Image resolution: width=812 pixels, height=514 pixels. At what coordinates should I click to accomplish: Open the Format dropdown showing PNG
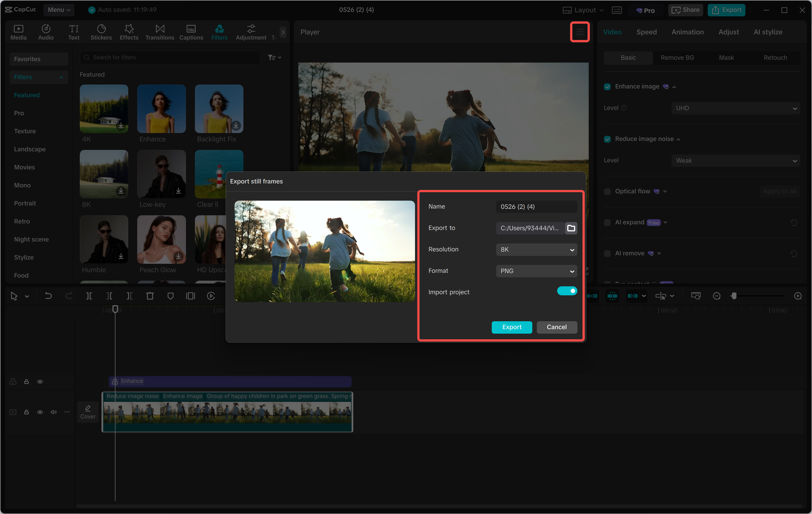536,271
